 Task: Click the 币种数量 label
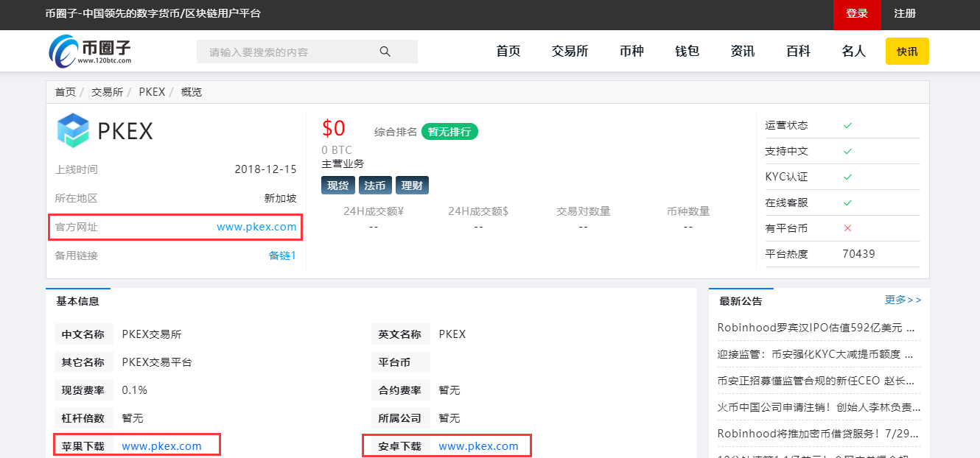click(x=688, y=211)
